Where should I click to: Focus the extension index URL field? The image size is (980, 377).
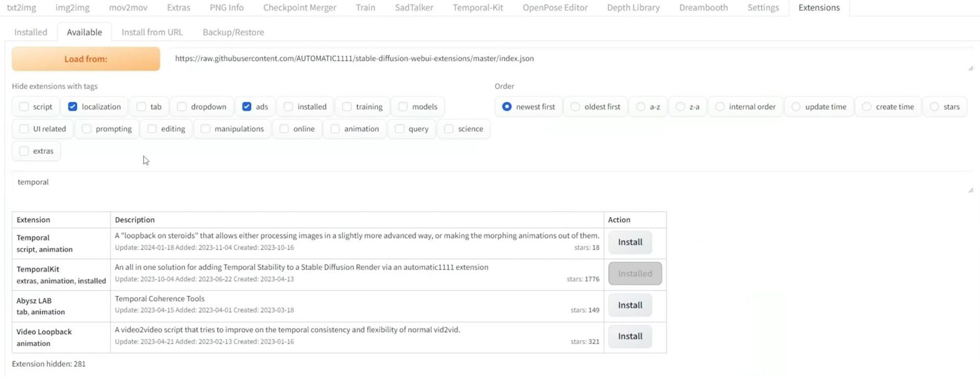coord(571,59)
